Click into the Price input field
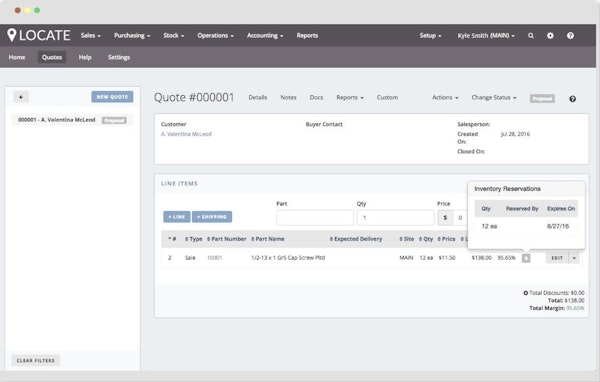Screen dimensions: 600x382 [x=460, y=218]
